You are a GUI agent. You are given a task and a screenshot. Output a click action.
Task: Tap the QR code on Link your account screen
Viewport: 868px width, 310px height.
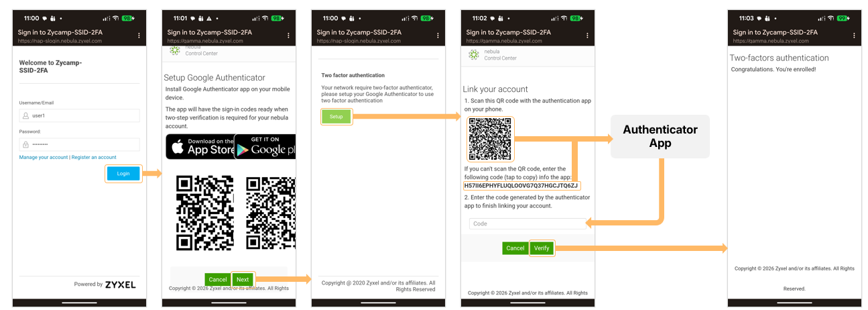coord(490,138)
